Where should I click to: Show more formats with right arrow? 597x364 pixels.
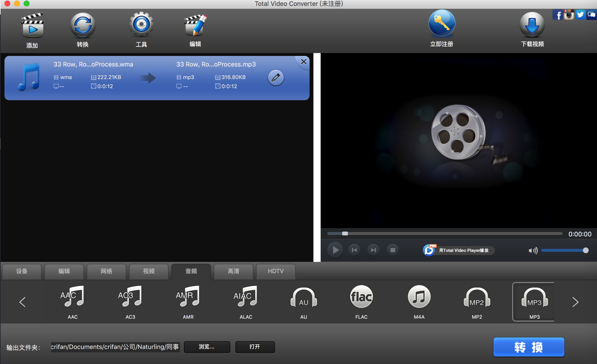point(575,302)
